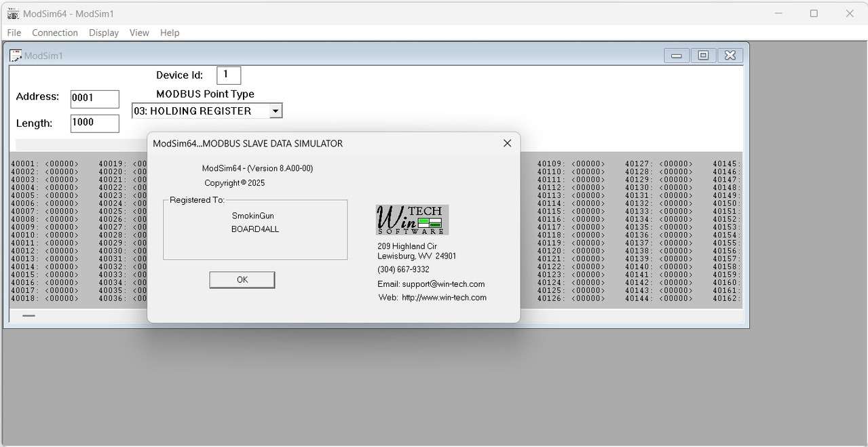Click the Address input field
The width and height of the screenshot is (868, 447).
[x=94, y=98]
